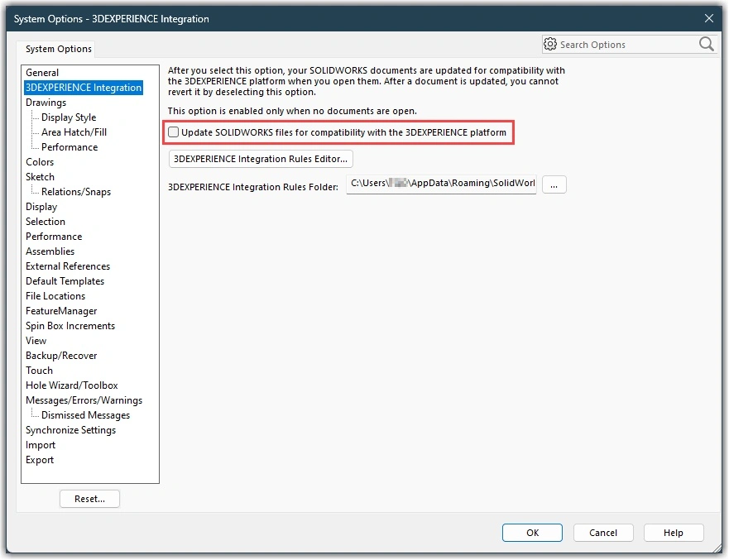Open the View category
This screenshot has height=560, width=729.
click(36, 341)
